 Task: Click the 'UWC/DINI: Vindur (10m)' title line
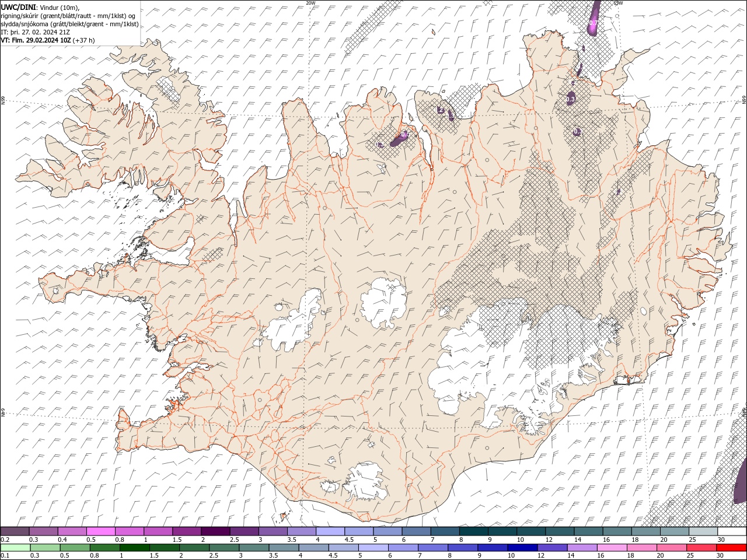click(40, 6)
